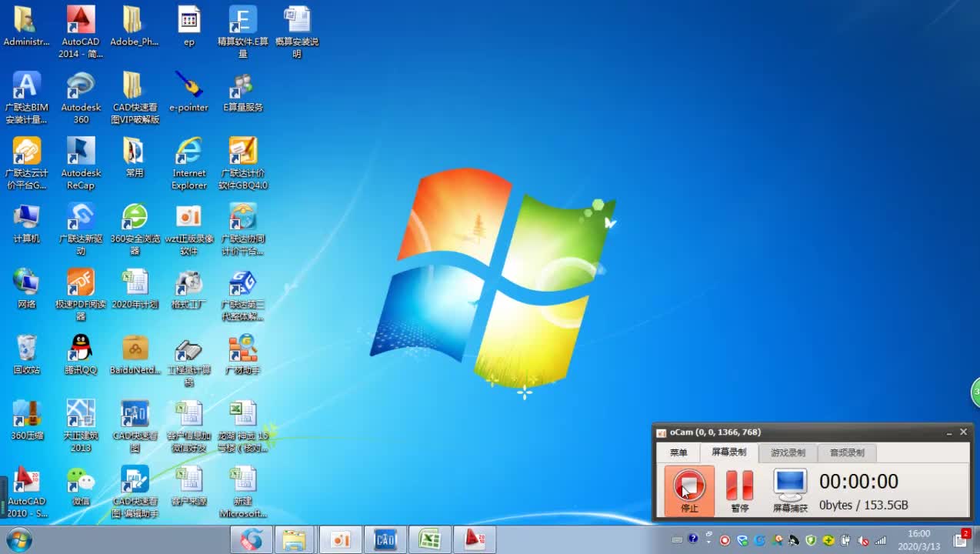980x554 pixels.
Task: Click the Excel taskbar button
Action: coord(429,539)
